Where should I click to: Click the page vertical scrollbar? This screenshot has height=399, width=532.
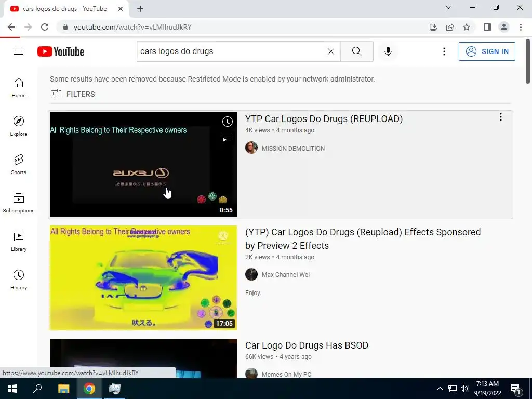click(x=528, y=61)
